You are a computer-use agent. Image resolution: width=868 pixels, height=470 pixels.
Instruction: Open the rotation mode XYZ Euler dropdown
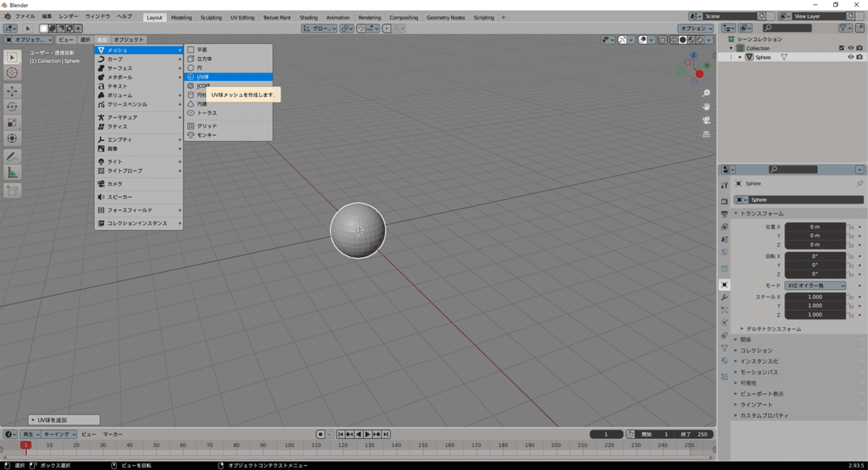(815, 286)
